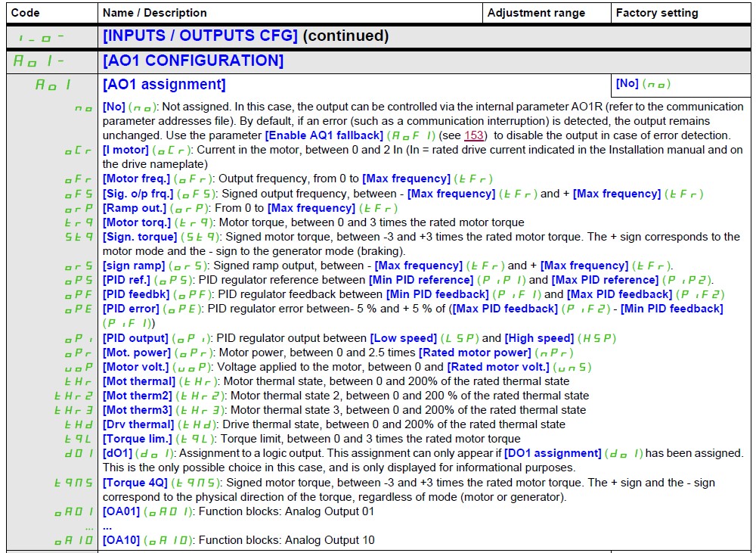Click the [PID output] option label
This screenshot has width=756, height=553.
pyautogui.click(x=135, y=339)
